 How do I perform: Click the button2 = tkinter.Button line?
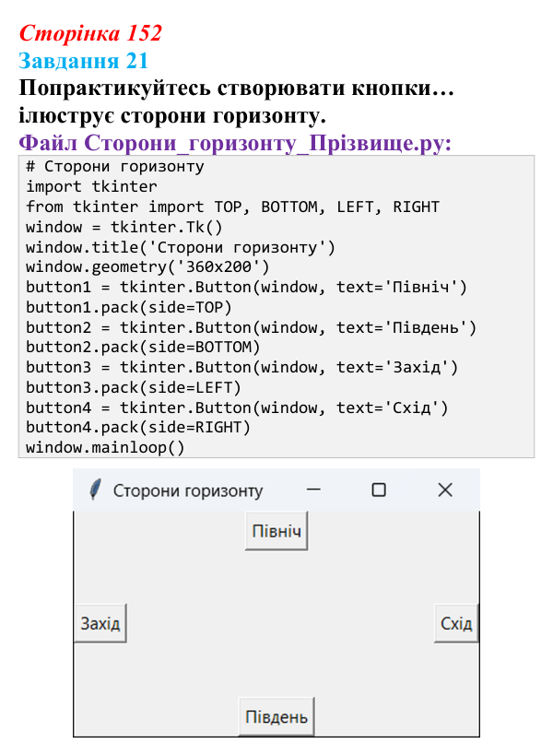tap(252, 328)
